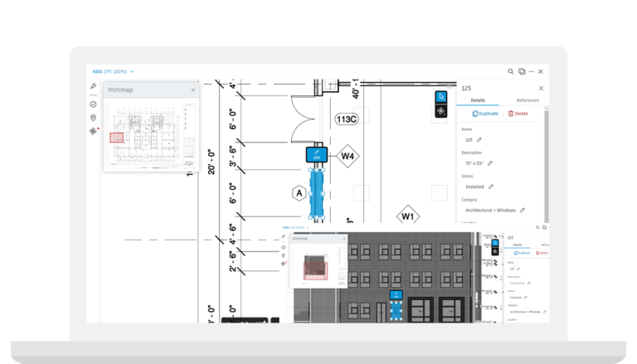
Task: Click the 113C room tag on the plan
Action: tap(347, 119)
